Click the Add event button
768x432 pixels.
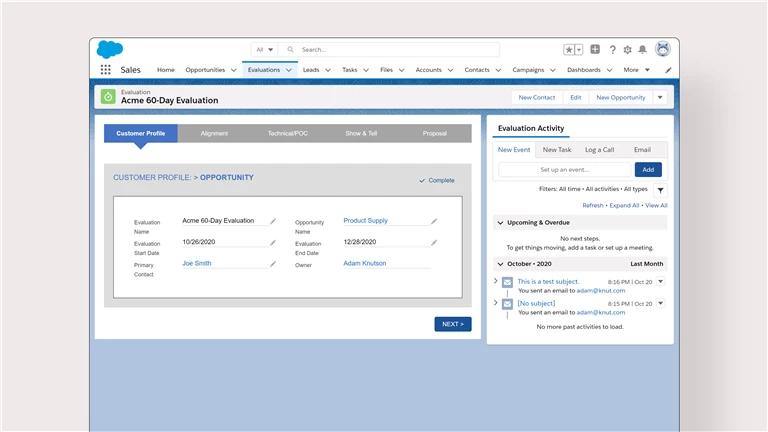tap(648, 169)
